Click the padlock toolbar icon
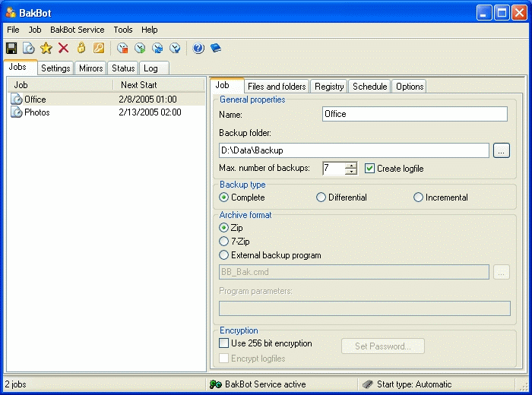Image resolution: width=532 pixels, height=395 pixels. pos(81,48)
